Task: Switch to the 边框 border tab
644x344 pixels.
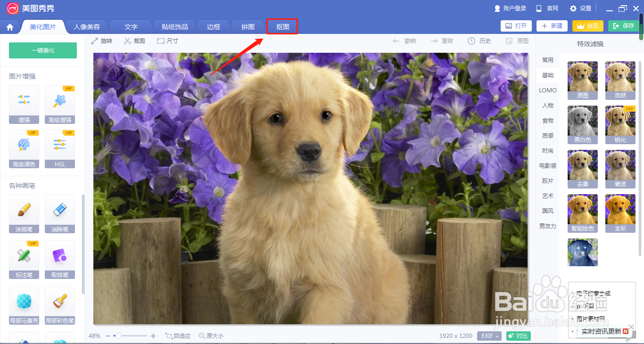Action: (x=214, y=27)
